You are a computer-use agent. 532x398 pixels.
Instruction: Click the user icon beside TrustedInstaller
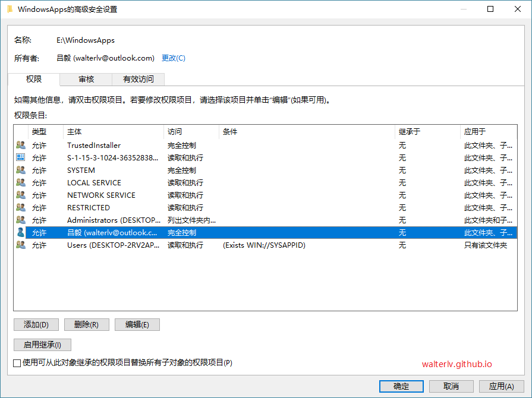click(x=20, y=145)
